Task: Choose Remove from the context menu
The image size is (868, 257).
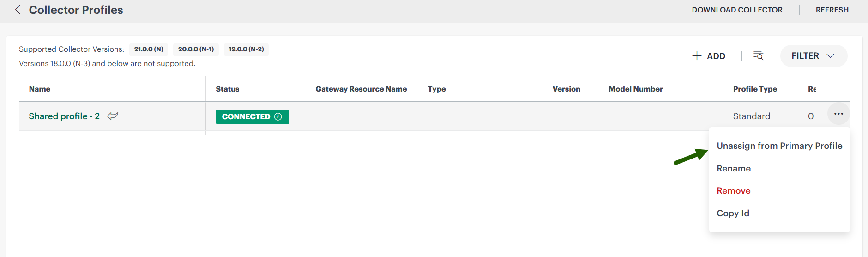Action: coord(734,190)
